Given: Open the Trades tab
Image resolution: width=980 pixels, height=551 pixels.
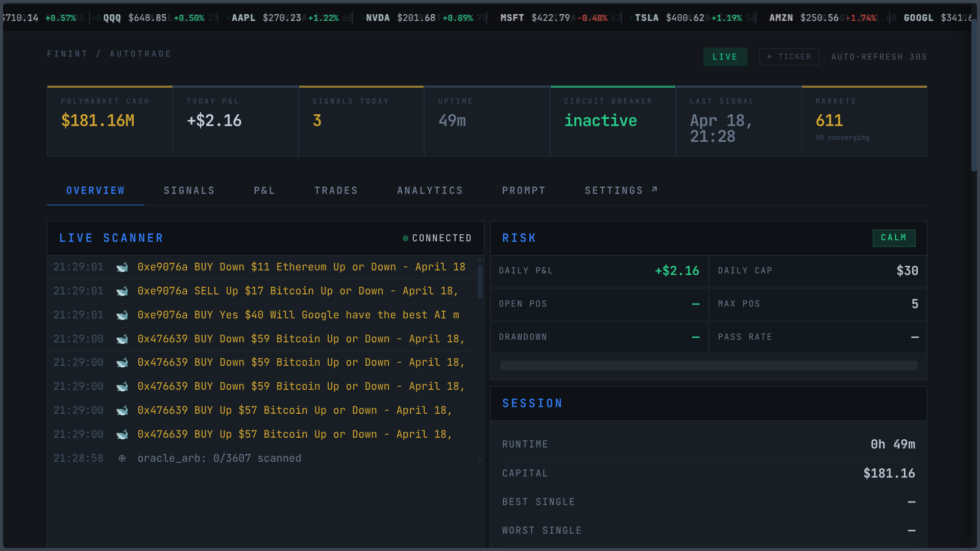Looking at the screenshot, I should coord(336,190).
